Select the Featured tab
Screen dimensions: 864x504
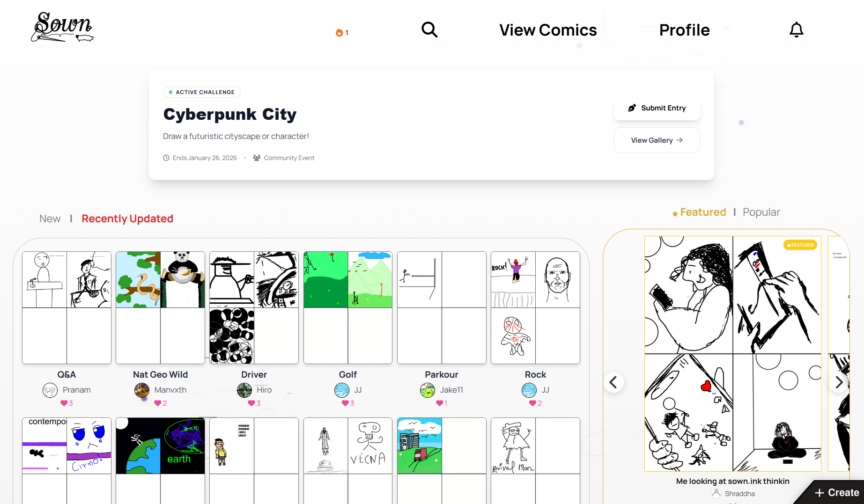[x=699, y=212]
